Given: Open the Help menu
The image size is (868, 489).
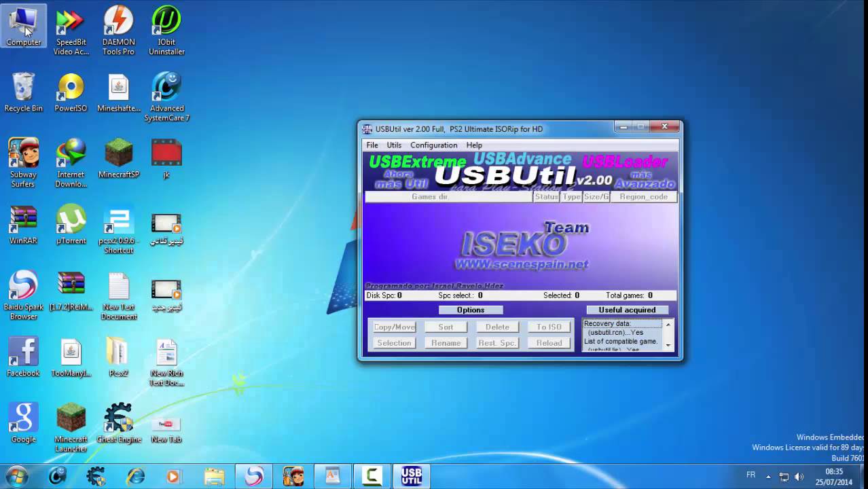Looking at the screenshot, I should pyautogui.click(x=474, y=145).
